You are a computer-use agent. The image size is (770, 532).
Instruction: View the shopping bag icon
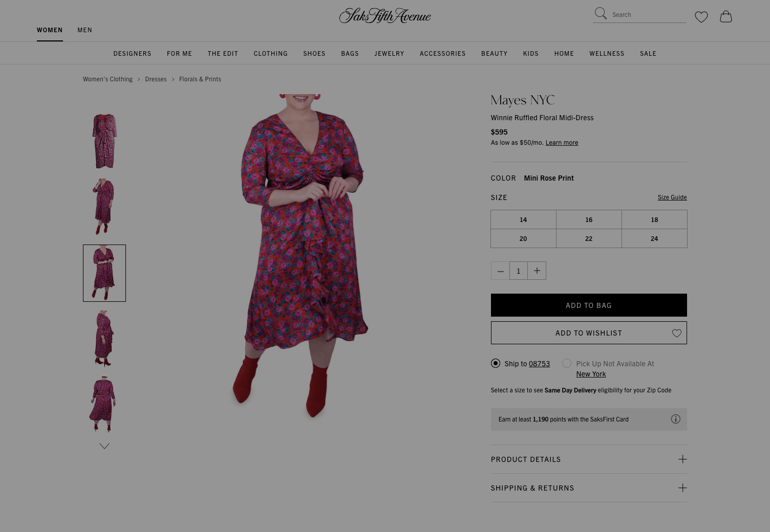(x=725, y=17)
